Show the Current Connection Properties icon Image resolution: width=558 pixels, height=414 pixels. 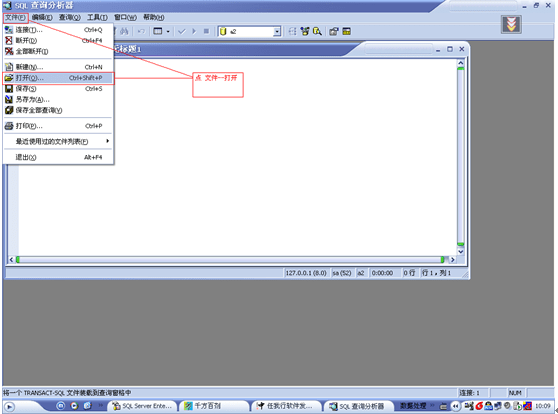click(x=333, y=32)
